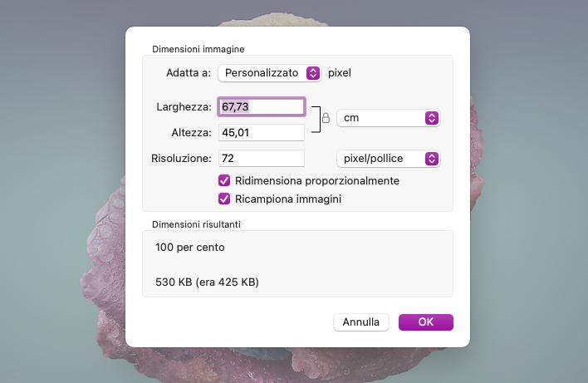Click the purple chevron arrows of the pixel/pollice popup
The height and width of the screenshot is (383, 588).
tap(431, 159)
